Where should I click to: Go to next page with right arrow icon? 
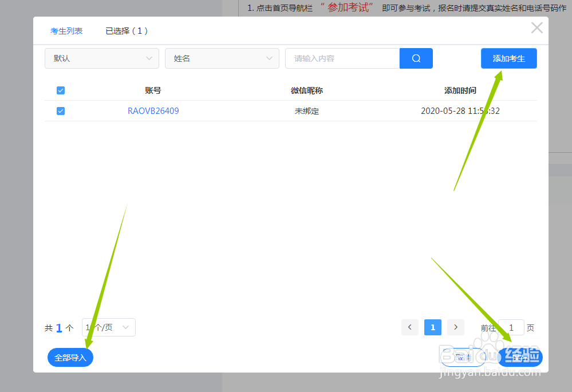coord(455,327)
